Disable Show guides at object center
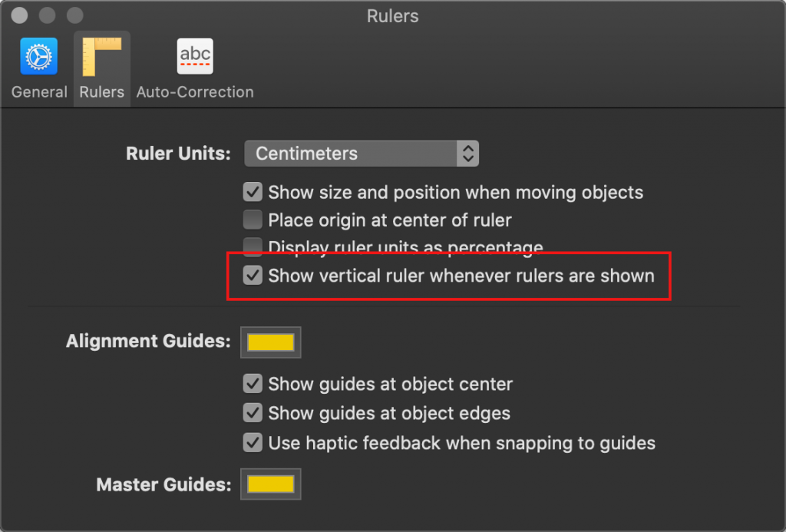 click(253, 384)
